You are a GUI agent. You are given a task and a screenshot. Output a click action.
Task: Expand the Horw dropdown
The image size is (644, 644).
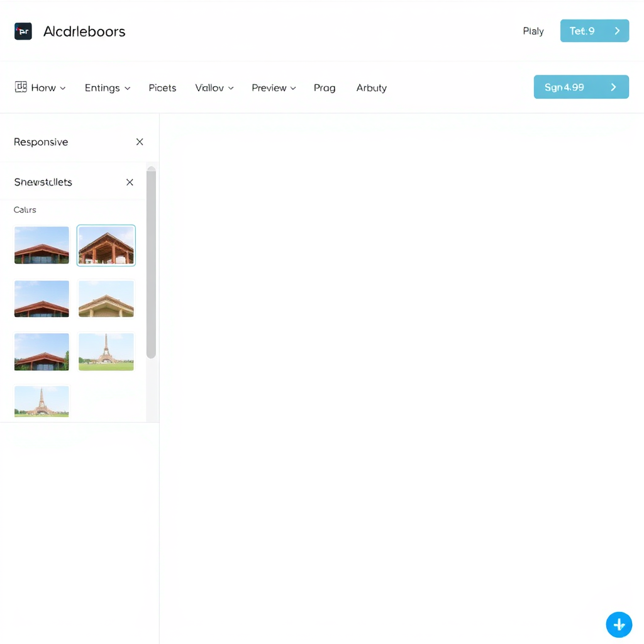tap(62, 88)
